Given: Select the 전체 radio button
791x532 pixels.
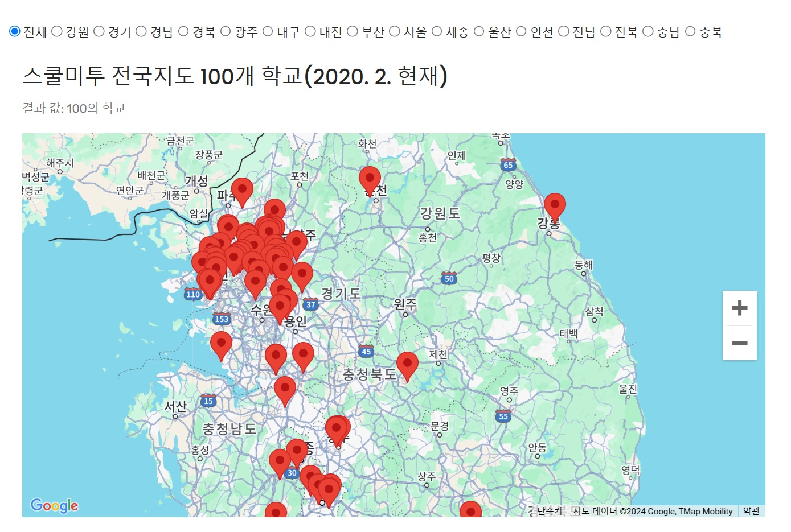Looking at the screenshot, I should point(15,31).
